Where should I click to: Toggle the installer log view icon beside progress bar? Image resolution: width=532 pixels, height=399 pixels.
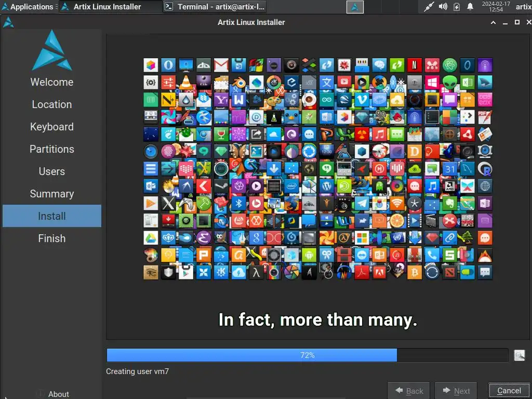point(519,355)
